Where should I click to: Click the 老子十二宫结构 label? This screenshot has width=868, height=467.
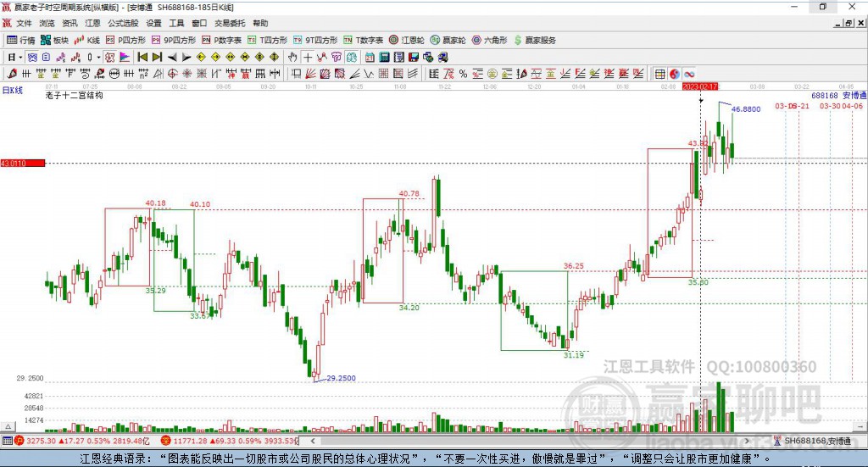click(x=75, y=95)
